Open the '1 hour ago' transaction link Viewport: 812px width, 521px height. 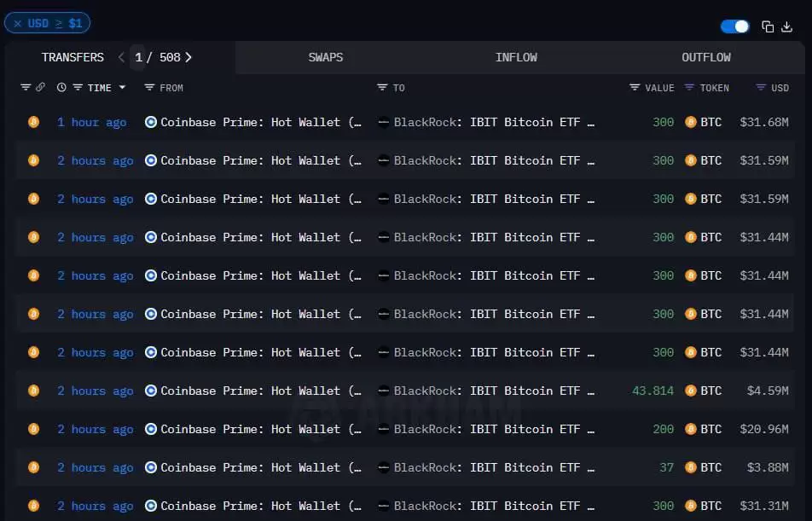91,122
